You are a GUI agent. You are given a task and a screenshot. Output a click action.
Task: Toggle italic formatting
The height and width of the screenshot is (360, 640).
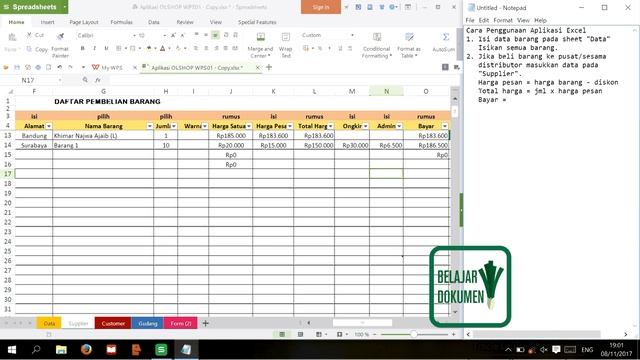[94, 48]
